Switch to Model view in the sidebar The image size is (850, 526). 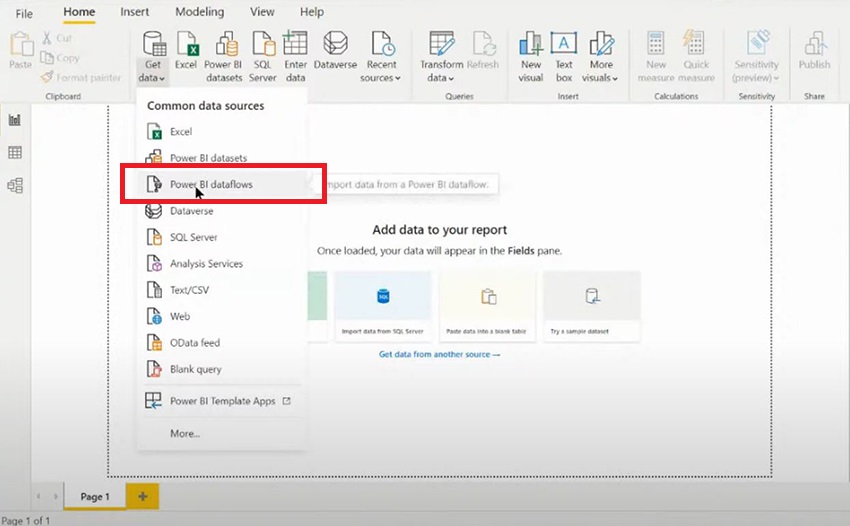coord(15,185)
